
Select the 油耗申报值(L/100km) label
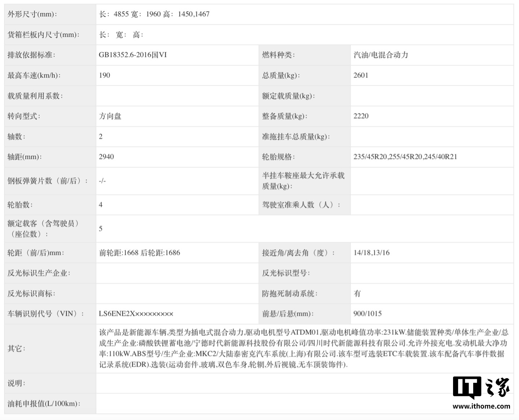(44, 404)
